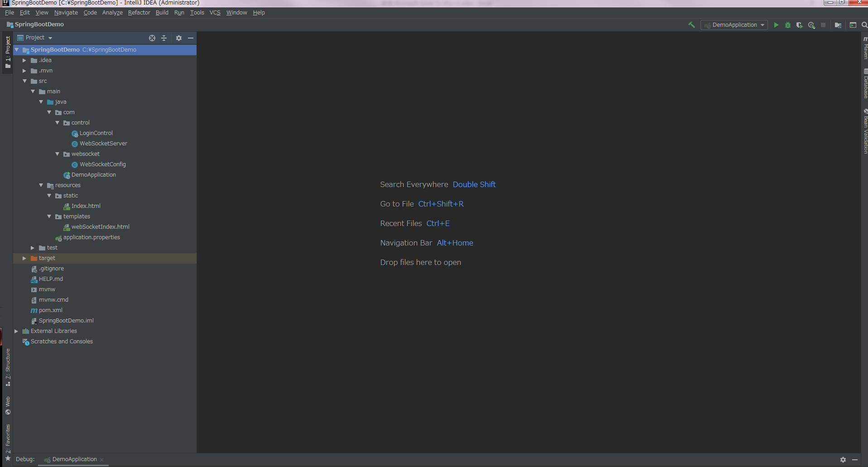Select Index.html under static
This screenshot has height=467, width=868.
point(86,206)
